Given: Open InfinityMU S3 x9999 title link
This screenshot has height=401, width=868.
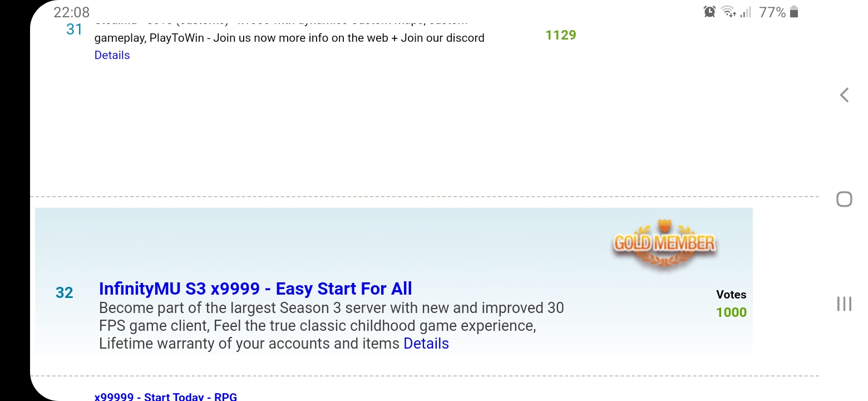Looking at the screenshot, I should pyautogui.click(x=255, y=288).
